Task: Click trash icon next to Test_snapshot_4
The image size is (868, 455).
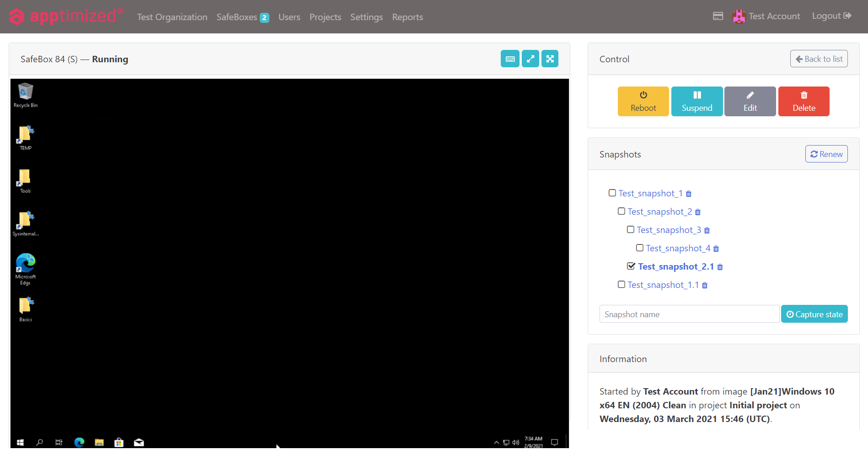Action: click(716, 249)
